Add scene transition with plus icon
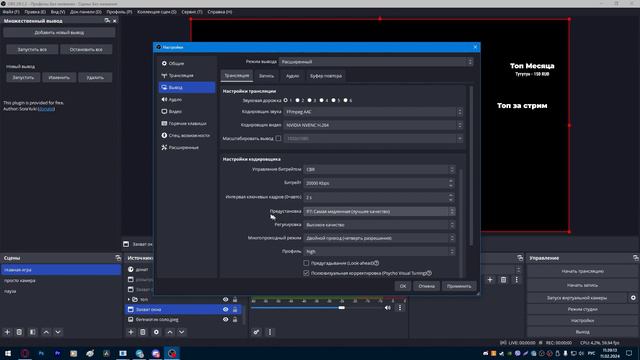Viewport: 640px width, 360px height. click(490, 280)
